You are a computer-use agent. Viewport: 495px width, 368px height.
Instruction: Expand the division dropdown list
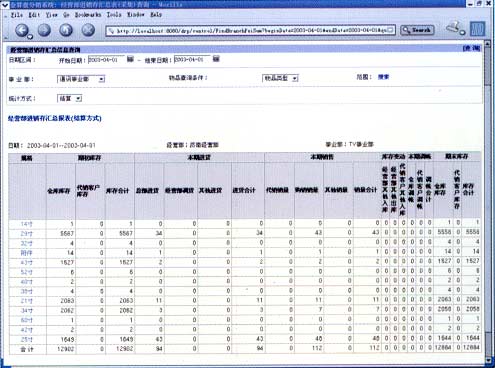coord(81,79)
